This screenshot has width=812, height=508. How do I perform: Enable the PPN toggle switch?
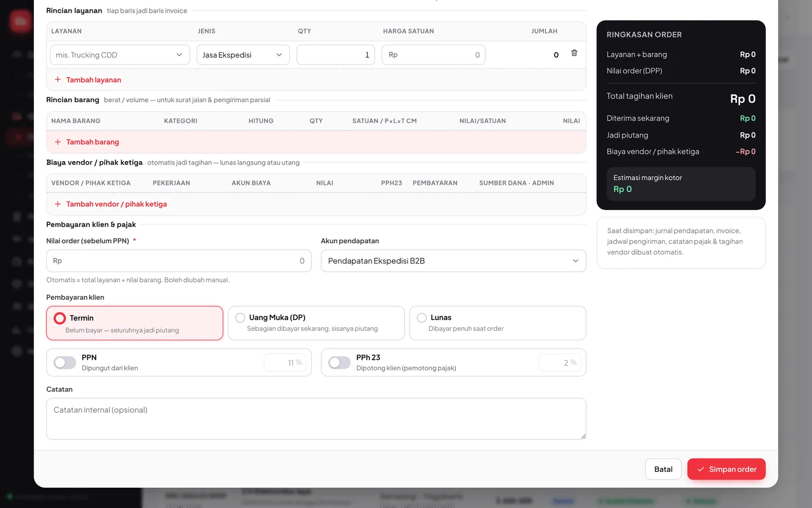tap(65, 362)
